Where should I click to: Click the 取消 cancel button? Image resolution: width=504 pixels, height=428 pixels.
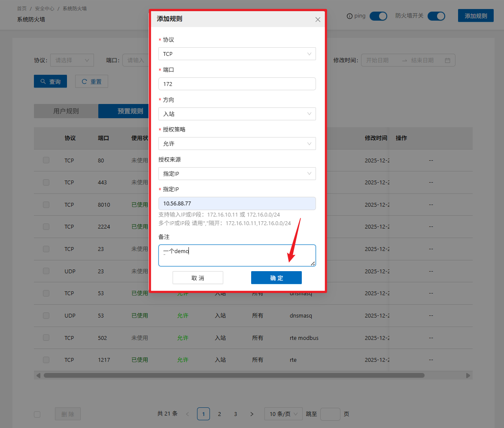197,278
